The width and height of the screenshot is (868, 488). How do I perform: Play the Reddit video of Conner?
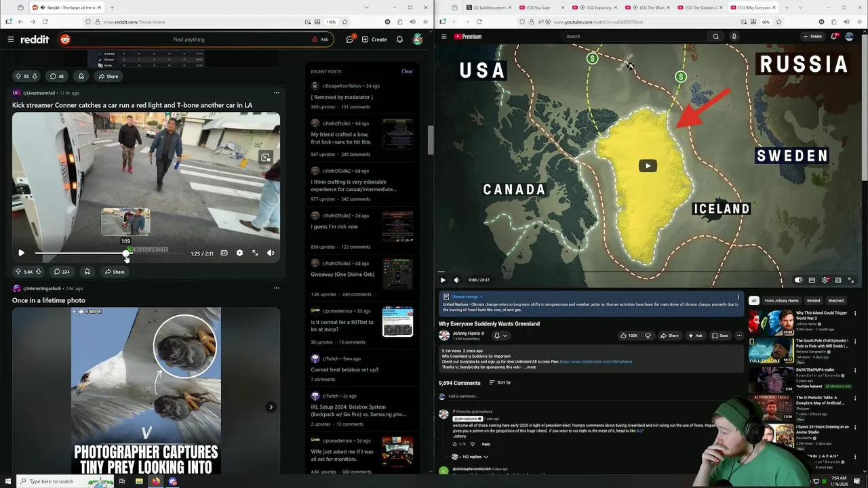(21, 253)
